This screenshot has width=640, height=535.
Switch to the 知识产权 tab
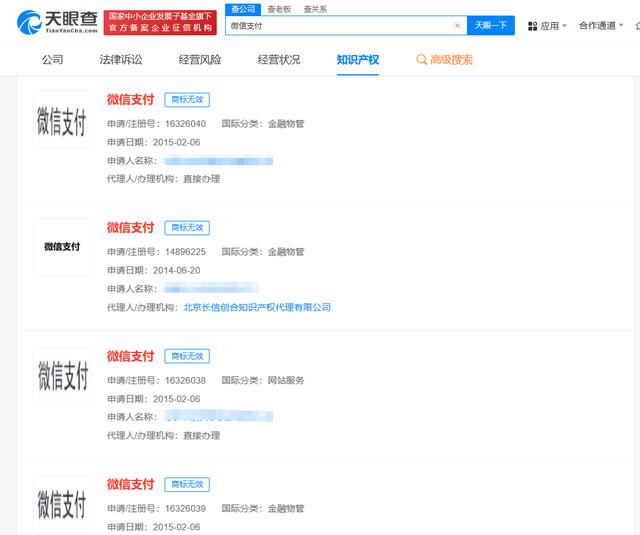[x=358, y=60]
